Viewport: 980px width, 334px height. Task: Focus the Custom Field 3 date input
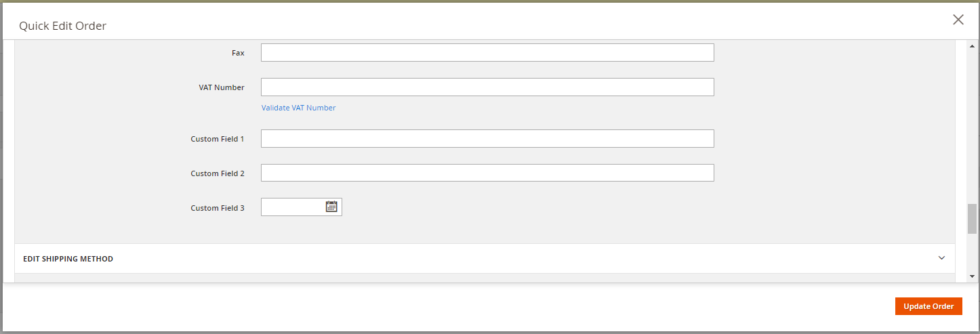(x=293, y=207)
